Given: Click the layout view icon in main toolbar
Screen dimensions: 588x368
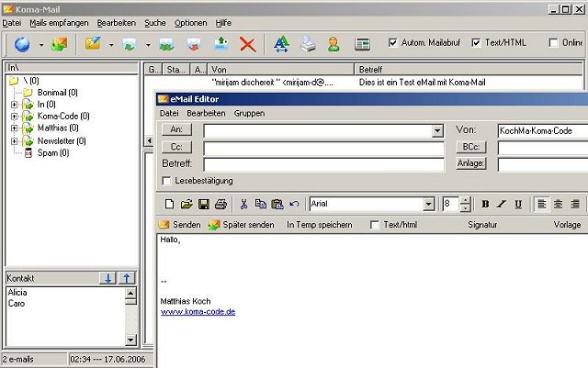Looking at the screenshot, I should tap(362, 44).
